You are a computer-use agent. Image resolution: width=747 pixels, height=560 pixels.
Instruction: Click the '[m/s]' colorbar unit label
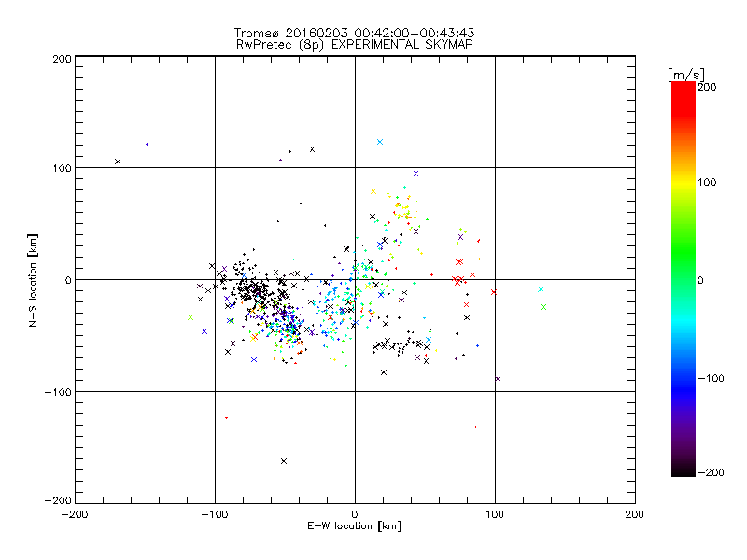click(686, 75)
